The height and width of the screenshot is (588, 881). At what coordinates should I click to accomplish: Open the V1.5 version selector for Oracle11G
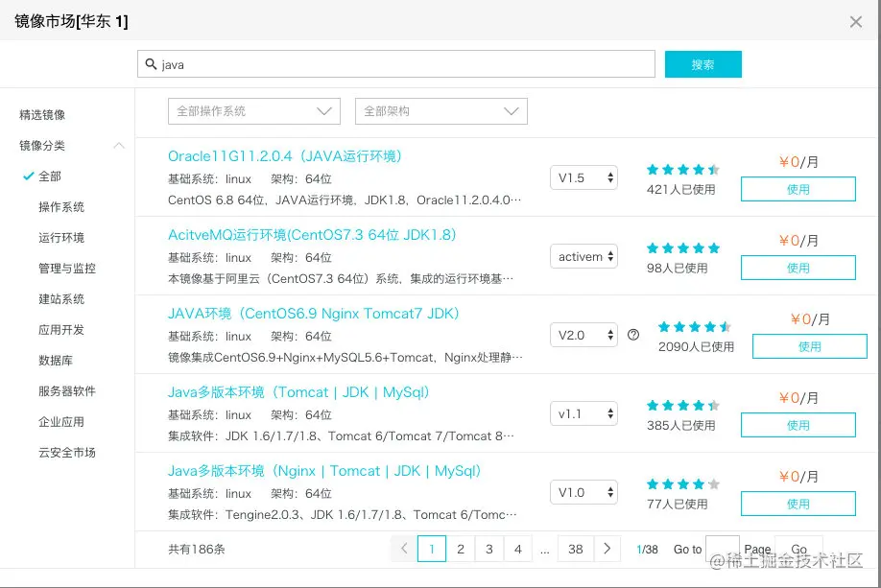(x=583, y=178)
